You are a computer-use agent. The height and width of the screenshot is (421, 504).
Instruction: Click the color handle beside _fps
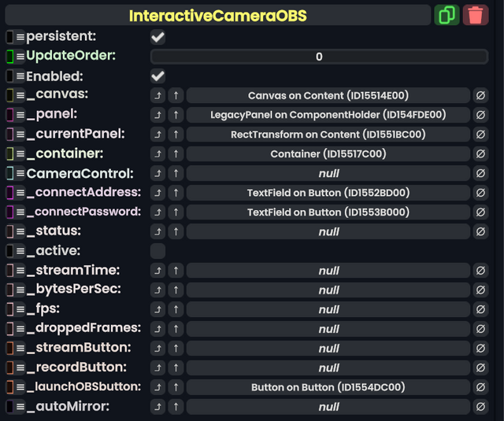click(x=9, y=309)
